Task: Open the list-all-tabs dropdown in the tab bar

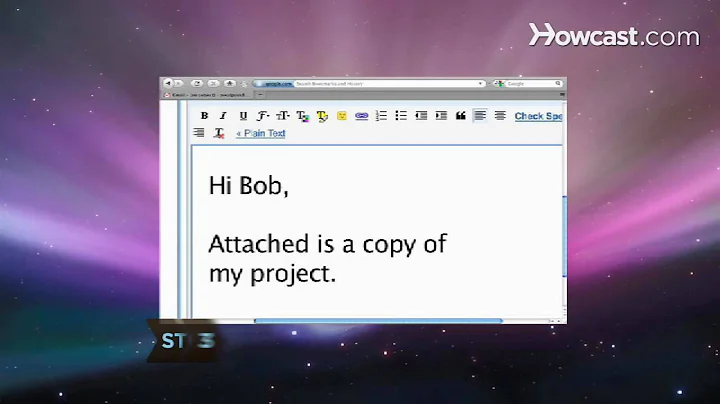Action: (x=562, y=95)
